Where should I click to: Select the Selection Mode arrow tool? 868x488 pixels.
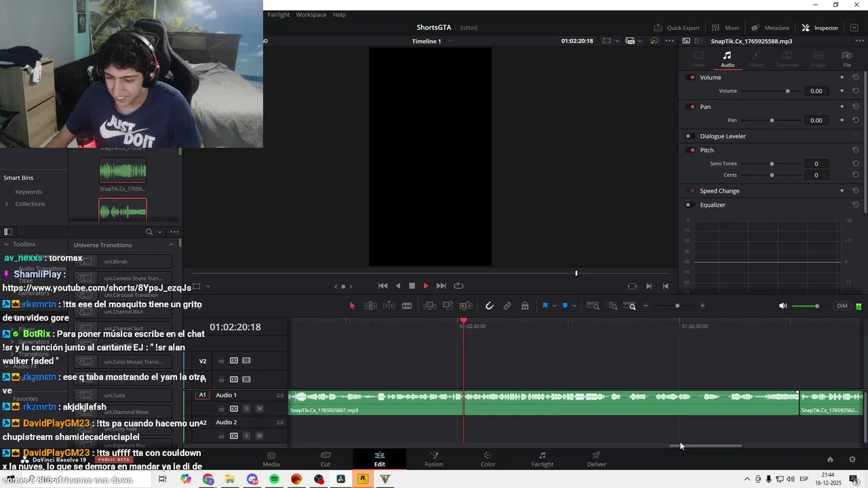(x=352, y=306)
